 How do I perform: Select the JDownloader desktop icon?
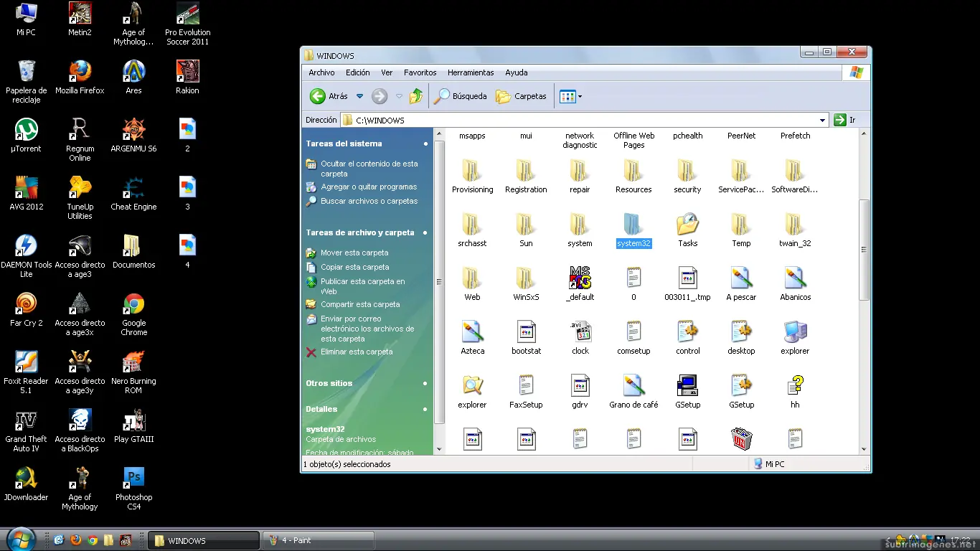tap(27, 484)
